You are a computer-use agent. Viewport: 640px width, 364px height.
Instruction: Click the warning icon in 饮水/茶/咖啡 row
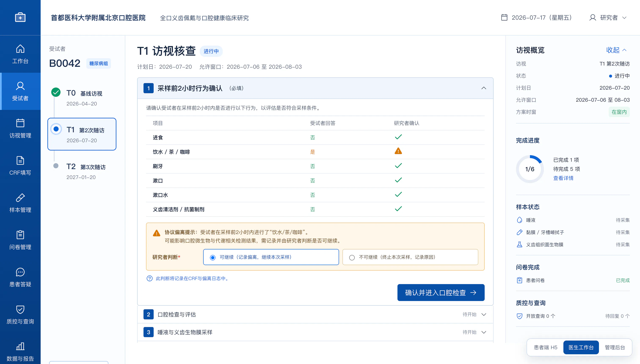pos(398,151)
